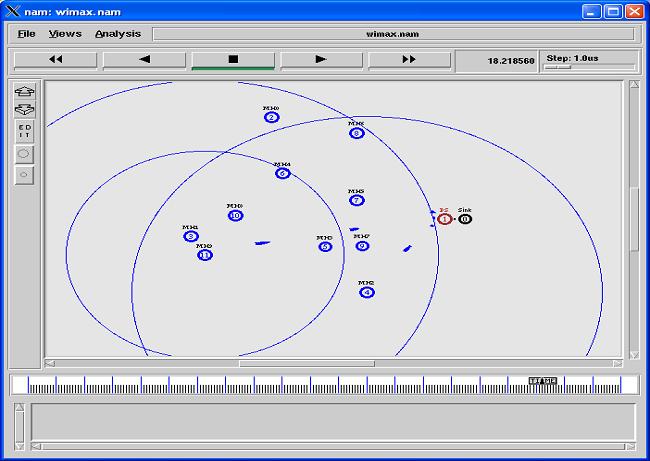Select node 10 in the topology

pyautogui.click(x=235, y=216)
